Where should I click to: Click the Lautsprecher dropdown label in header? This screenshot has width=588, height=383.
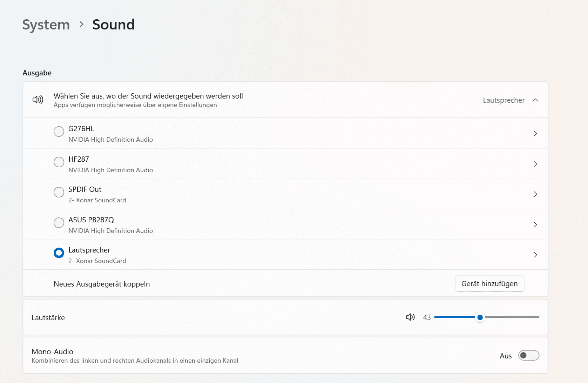503,100
